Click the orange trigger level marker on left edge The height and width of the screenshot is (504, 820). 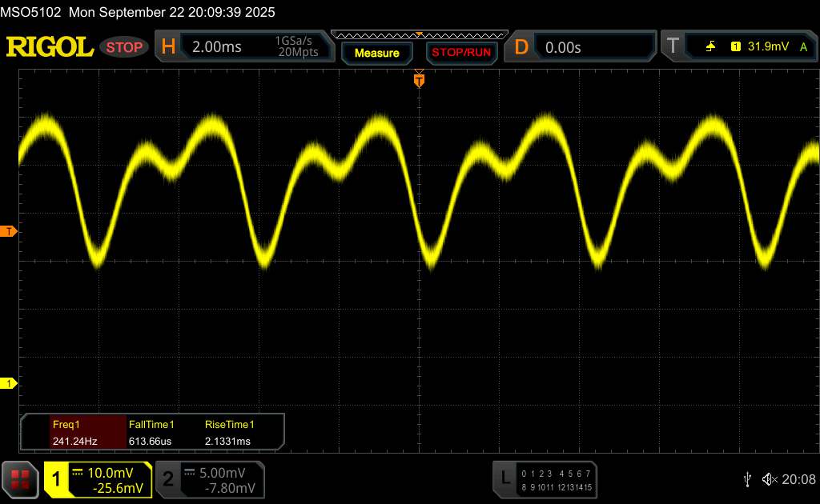pyautogui.click(x=9, y=232)
